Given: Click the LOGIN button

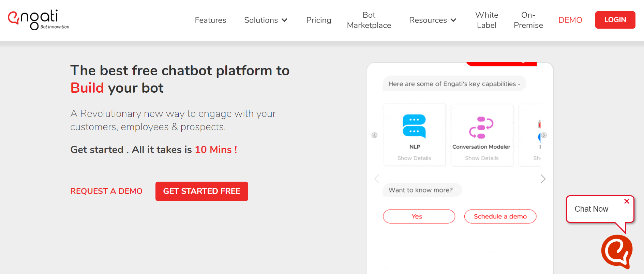Looking at the screenshot, I should (x=615, y=20).
